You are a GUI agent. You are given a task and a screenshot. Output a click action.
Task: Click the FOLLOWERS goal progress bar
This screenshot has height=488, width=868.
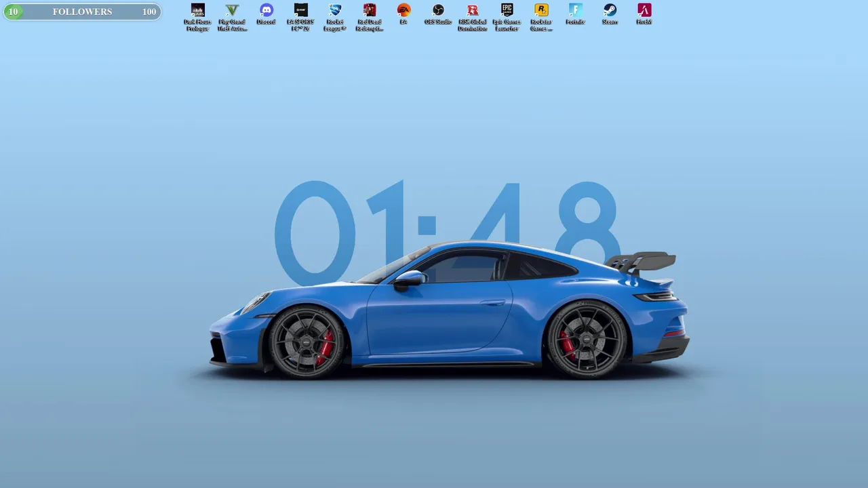[x=82, y=12]
